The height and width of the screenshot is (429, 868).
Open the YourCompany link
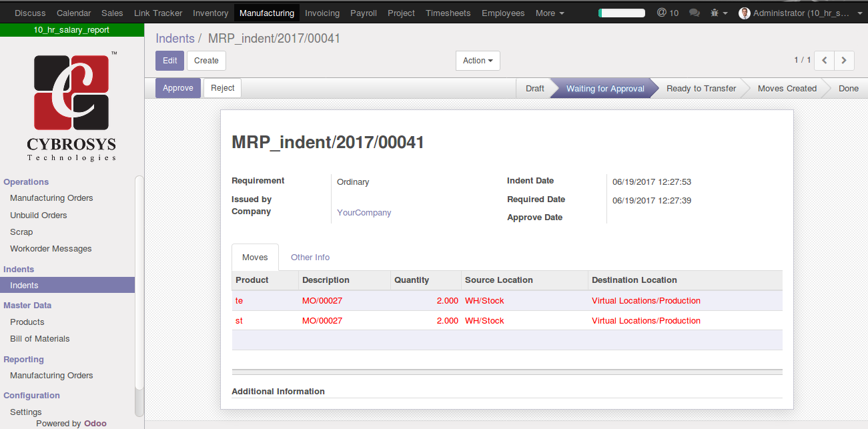pyautogui.click(x=364, y=213)
